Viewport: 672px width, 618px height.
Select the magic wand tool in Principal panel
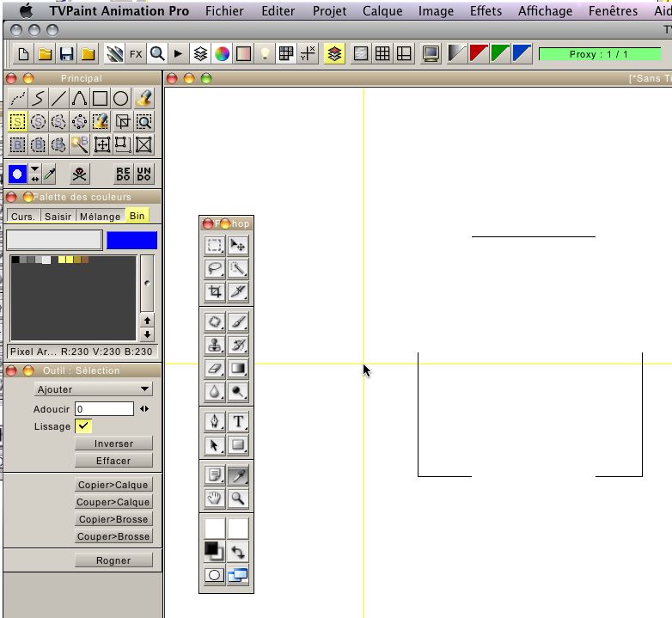(80, 145)
